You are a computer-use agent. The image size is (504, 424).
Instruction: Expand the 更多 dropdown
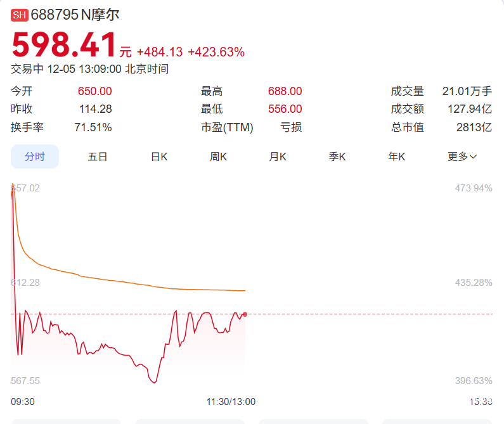coord(462,157)
